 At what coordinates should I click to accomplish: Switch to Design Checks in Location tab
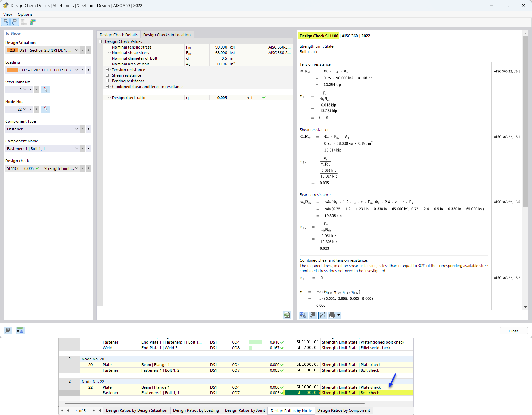(167, 35)
